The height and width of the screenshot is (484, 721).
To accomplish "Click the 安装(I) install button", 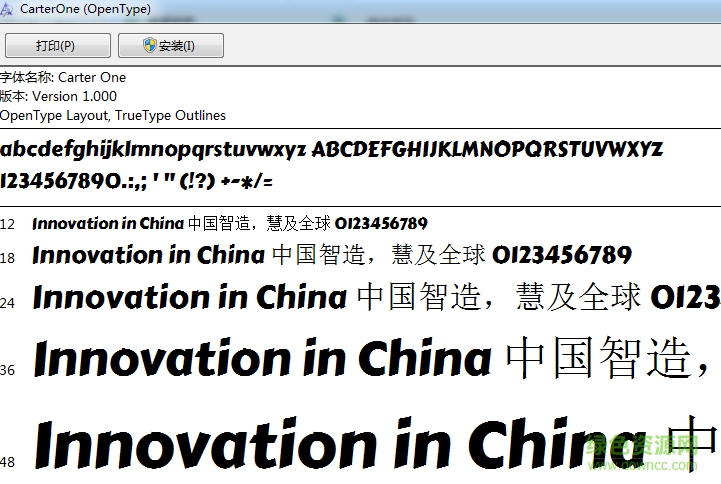I will [x=171, y=46].
